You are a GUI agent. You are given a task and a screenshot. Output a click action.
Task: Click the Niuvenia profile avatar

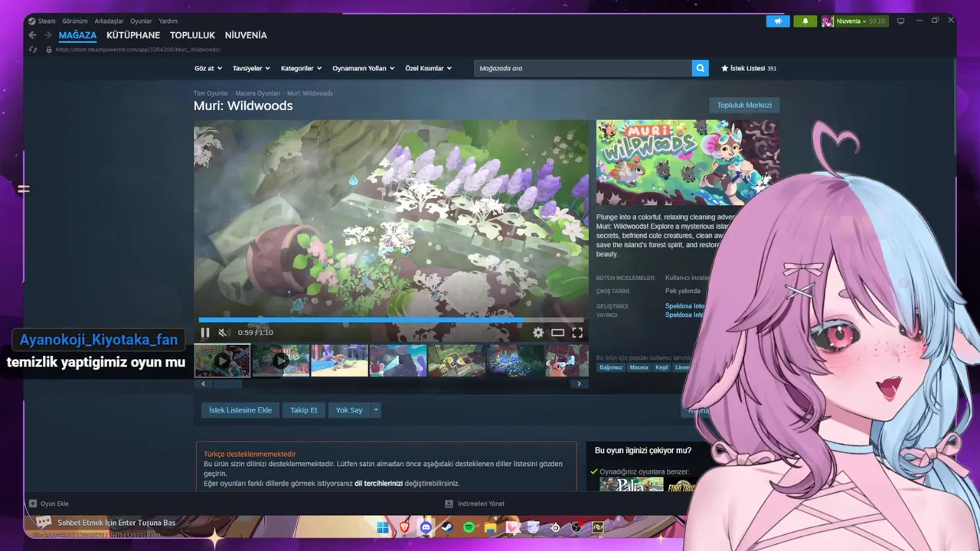pos(828,21)
